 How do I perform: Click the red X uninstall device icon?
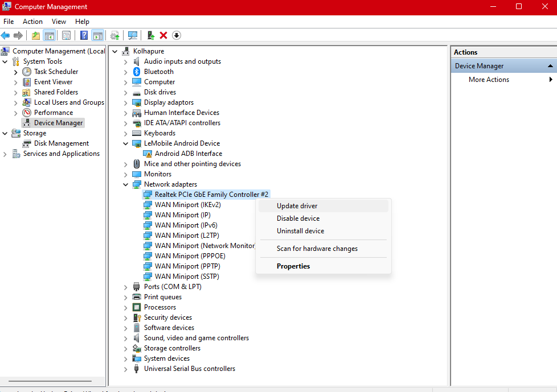point(163,35)
